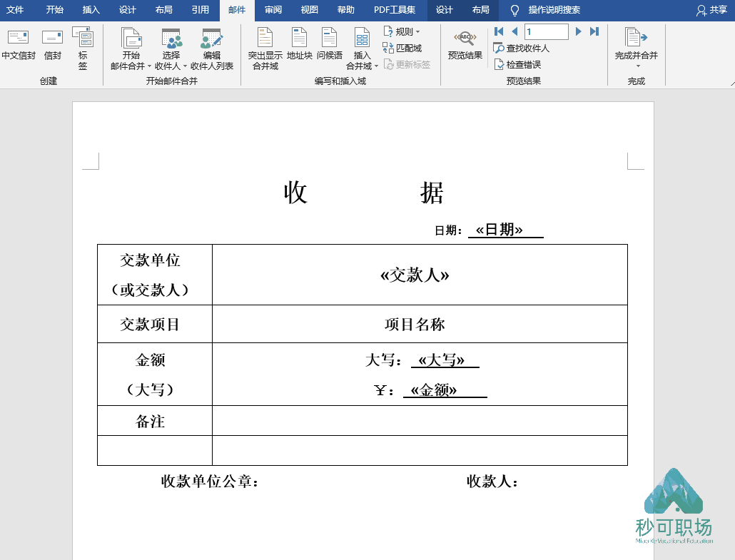Click the 收款人 text
This screenshot has height=560, width=735.
(x=492, y=482)
